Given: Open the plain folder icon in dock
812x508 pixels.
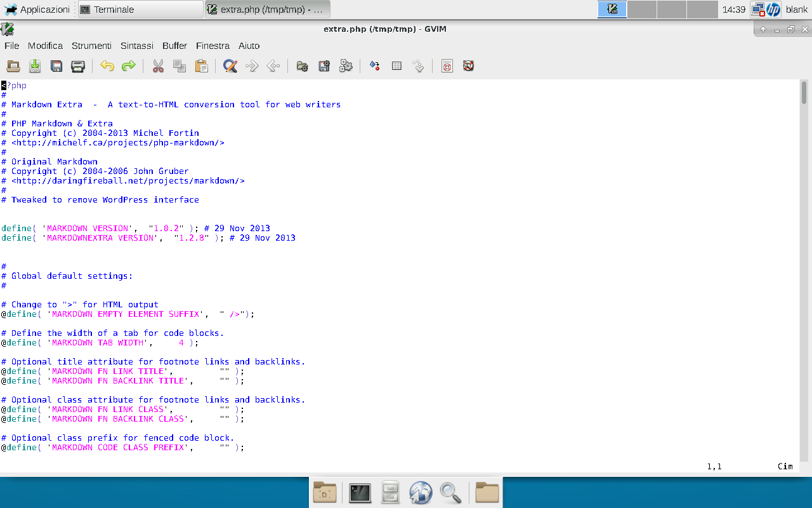Looking at the screenshot, I should click(487, 493).
